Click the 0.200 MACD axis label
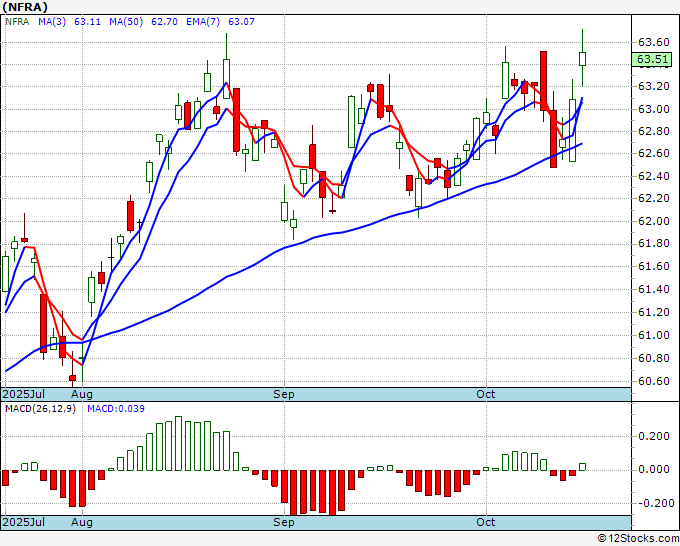Image resolution: width=680 pixels, height=546 pixels. [654, 436]
